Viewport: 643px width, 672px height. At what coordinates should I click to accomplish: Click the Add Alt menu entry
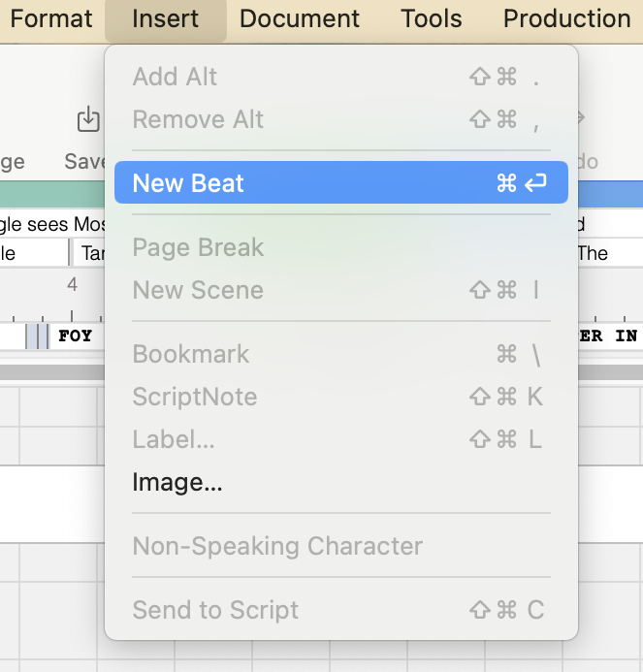pyautogui.click(x=341, y=77)
